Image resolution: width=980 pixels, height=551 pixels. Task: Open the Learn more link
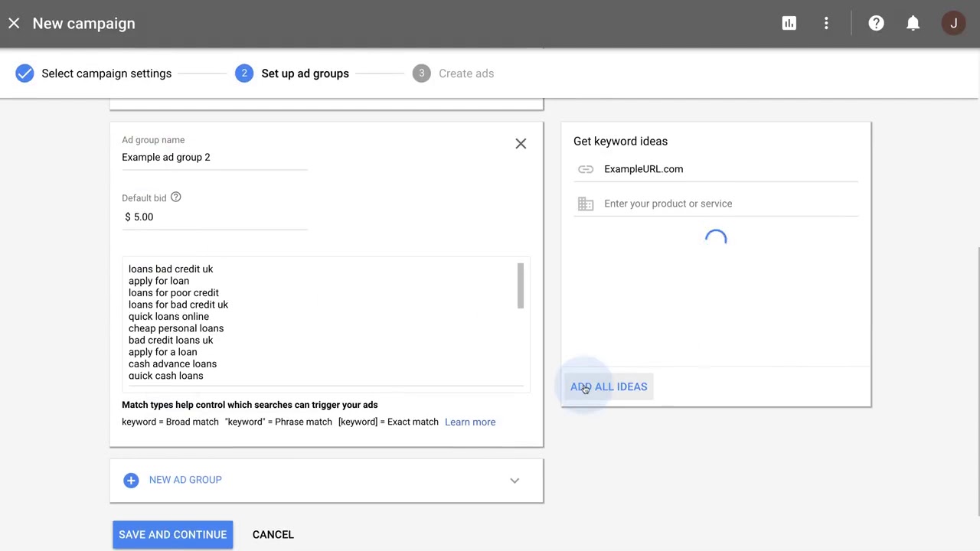[x=470, y=422]
